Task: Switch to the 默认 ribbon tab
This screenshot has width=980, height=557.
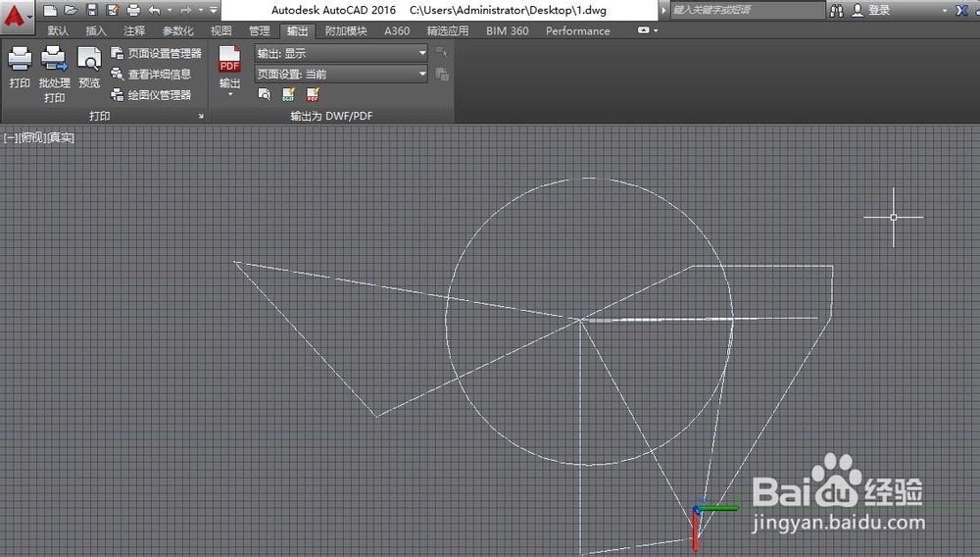Action: point(58,30)
